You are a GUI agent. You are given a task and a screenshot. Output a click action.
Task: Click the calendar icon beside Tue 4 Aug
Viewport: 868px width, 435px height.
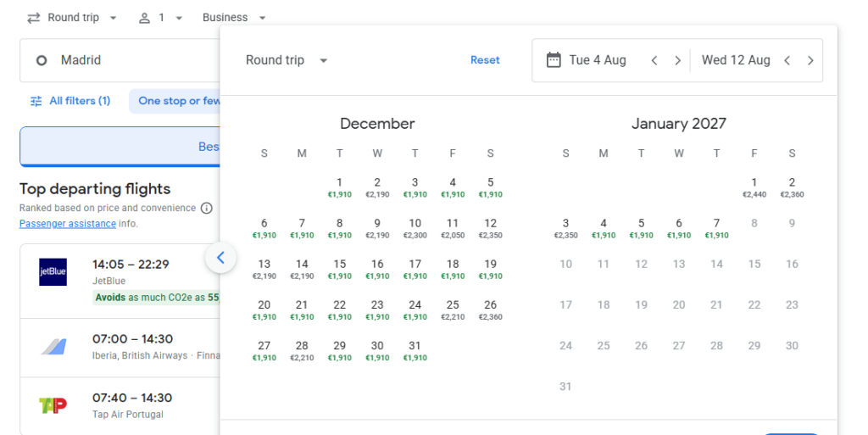point(554,60)
